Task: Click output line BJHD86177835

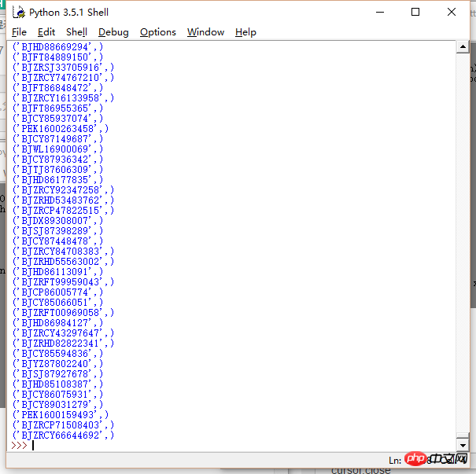Action: click(x=57, y=180)
